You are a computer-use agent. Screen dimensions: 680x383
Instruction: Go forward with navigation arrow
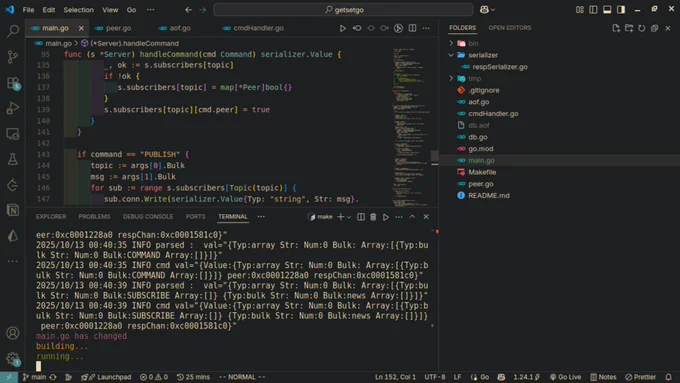203,10
